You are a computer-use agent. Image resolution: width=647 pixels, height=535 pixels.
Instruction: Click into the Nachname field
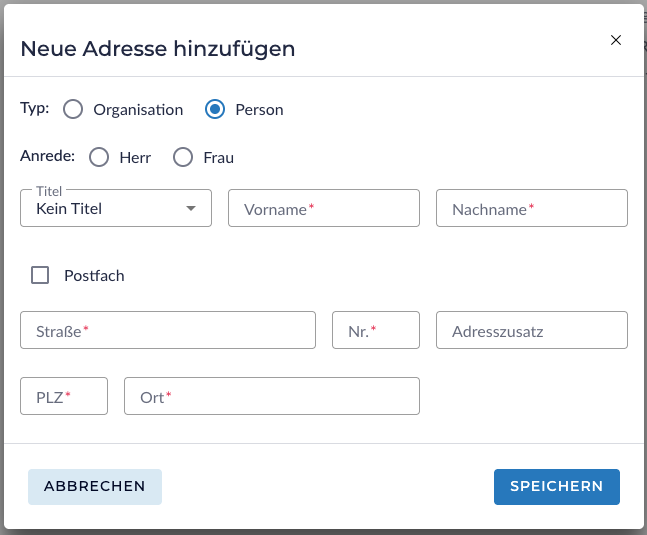(531, 209)
